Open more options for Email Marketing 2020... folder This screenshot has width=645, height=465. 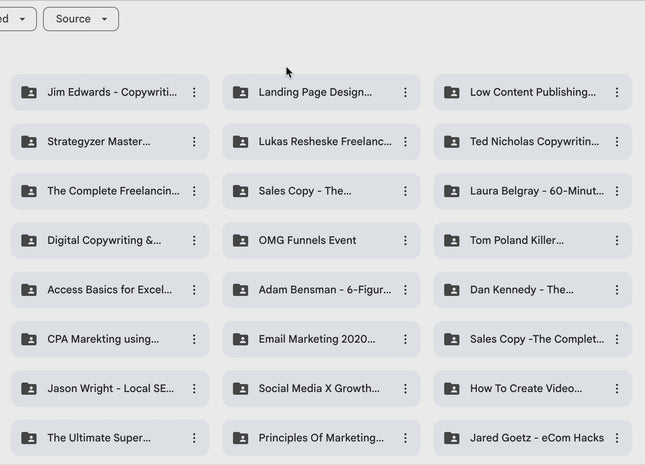[x=405, y=339]
